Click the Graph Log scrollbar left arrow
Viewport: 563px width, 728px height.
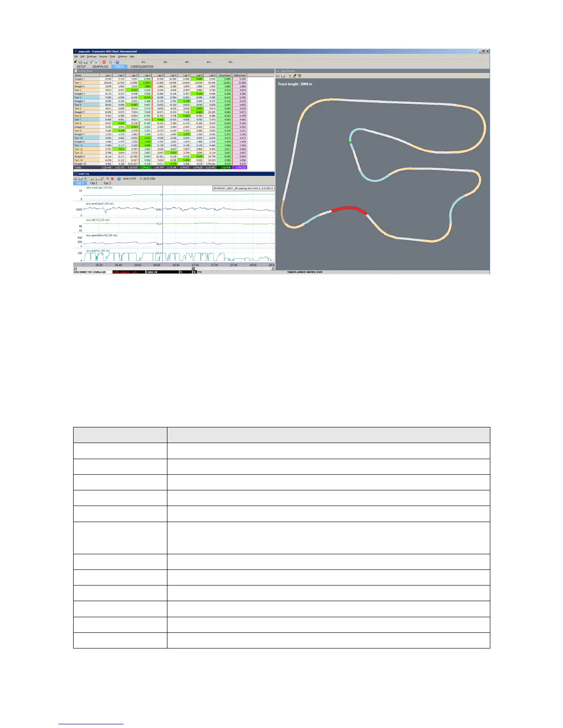75,268
